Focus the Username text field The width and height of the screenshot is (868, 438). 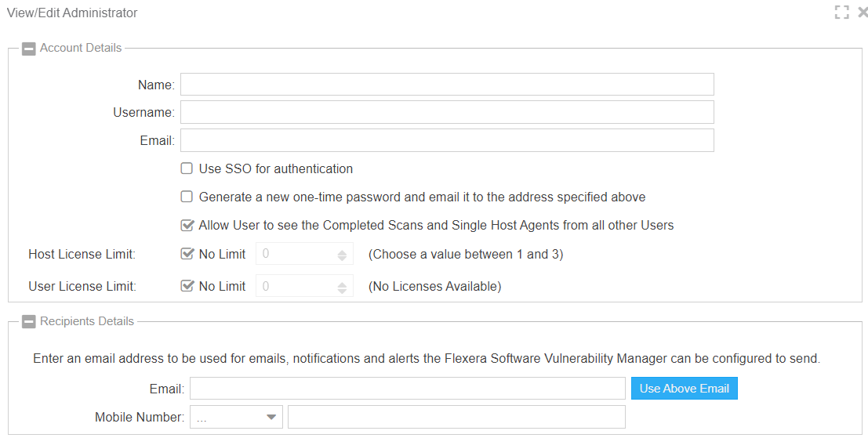pos(447,112)
